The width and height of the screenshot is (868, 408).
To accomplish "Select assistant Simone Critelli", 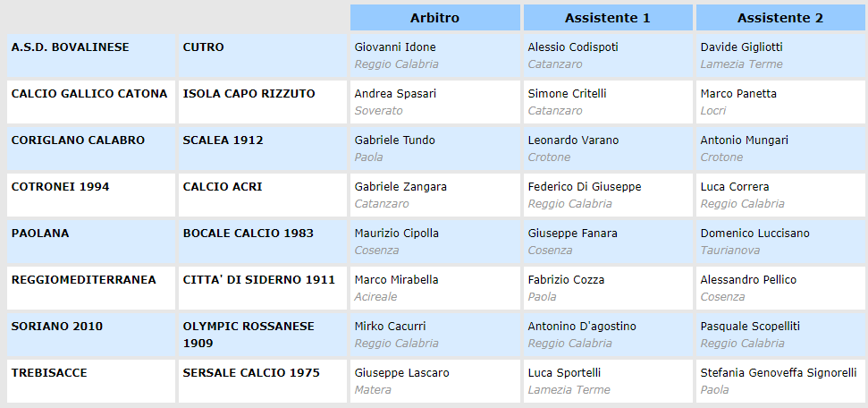I will (567, 93).
